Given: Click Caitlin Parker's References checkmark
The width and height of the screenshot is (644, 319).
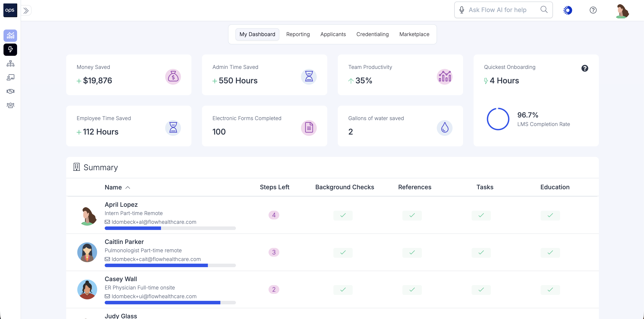Looking at the screenshot, I should [x=412, y=252].
